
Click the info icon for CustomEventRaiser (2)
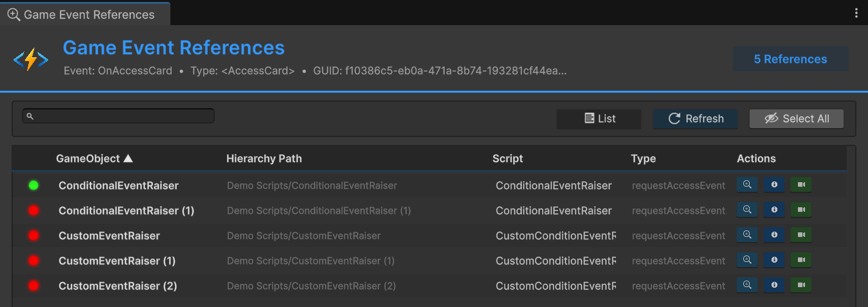[x=774, y=286]
